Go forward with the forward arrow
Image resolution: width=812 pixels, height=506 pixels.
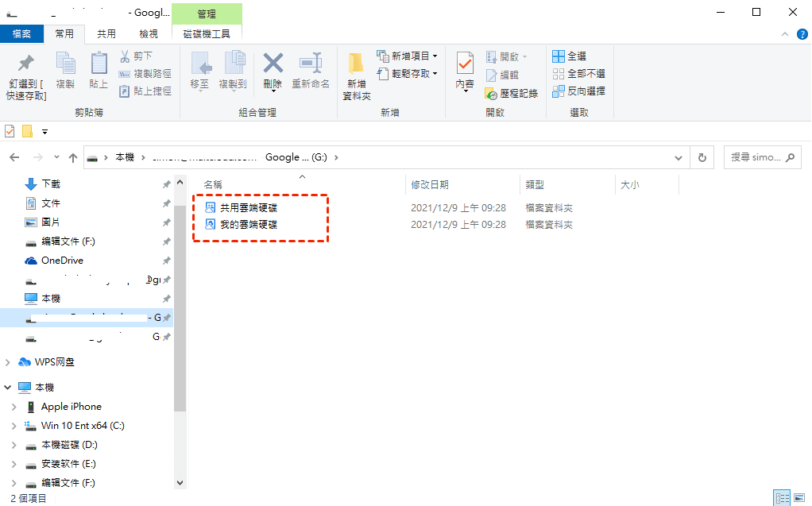[x=38, y=157]
